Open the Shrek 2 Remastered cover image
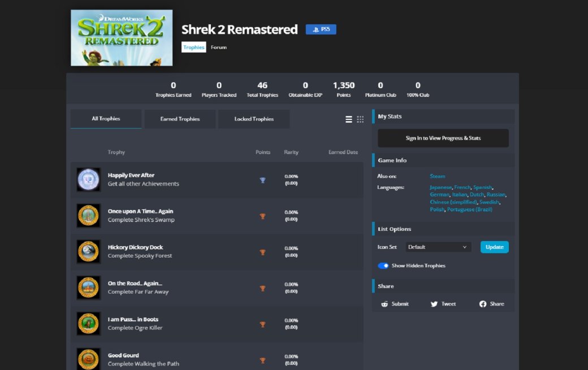 pyautogui.click(x=122, y=38)
